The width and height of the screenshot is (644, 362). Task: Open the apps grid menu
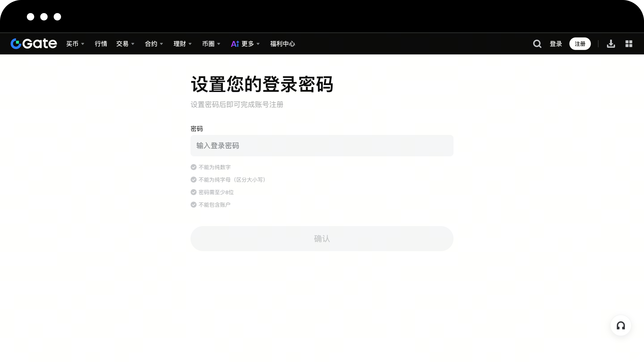tap(629, 43)
